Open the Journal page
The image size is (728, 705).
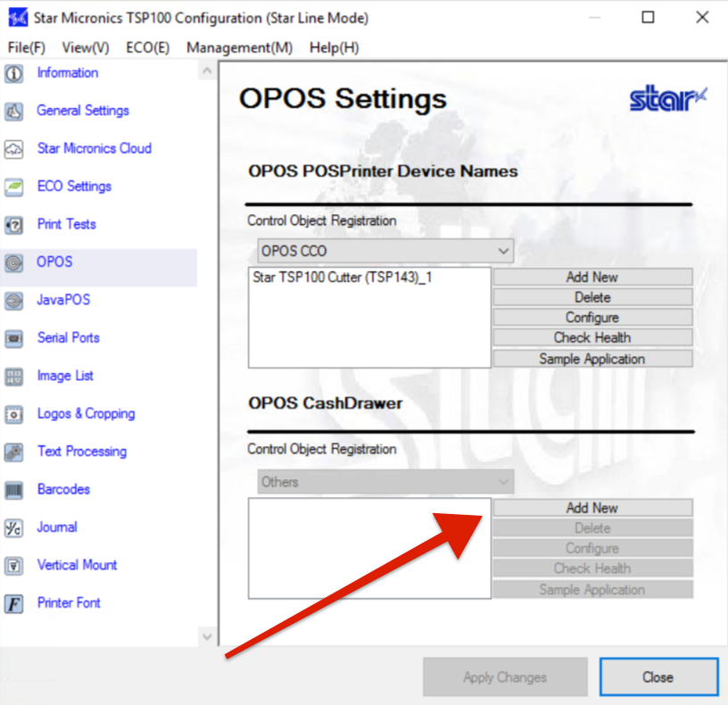57,527
